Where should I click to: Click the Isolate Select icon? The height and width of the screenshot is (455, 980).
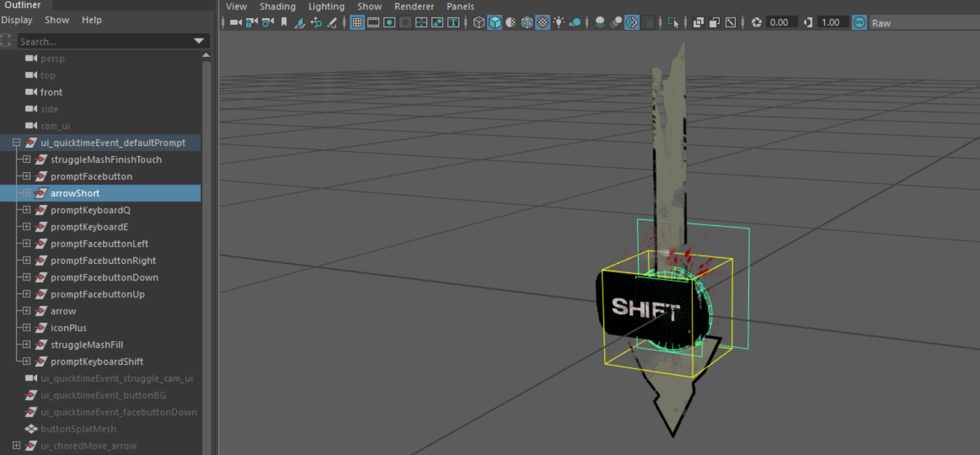pos(673,23)
